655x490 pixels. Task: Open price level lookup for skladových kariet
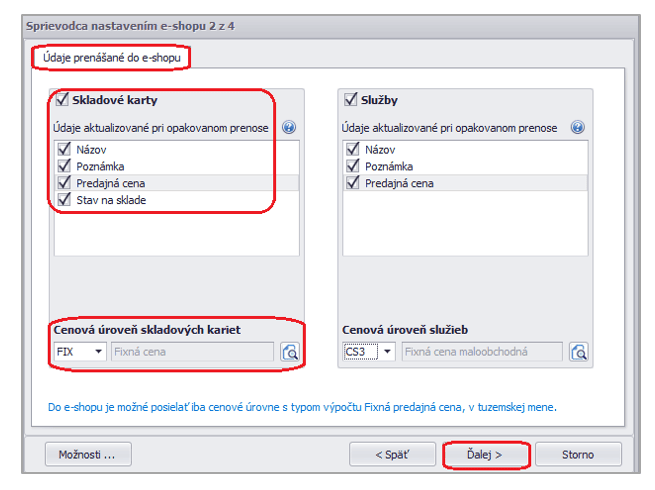point(290,352)
